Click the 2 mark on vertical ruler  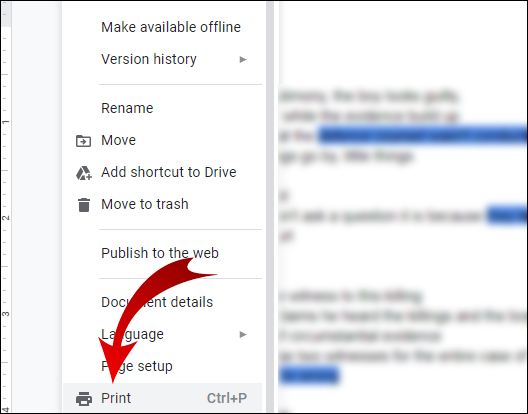click(6, 218)
